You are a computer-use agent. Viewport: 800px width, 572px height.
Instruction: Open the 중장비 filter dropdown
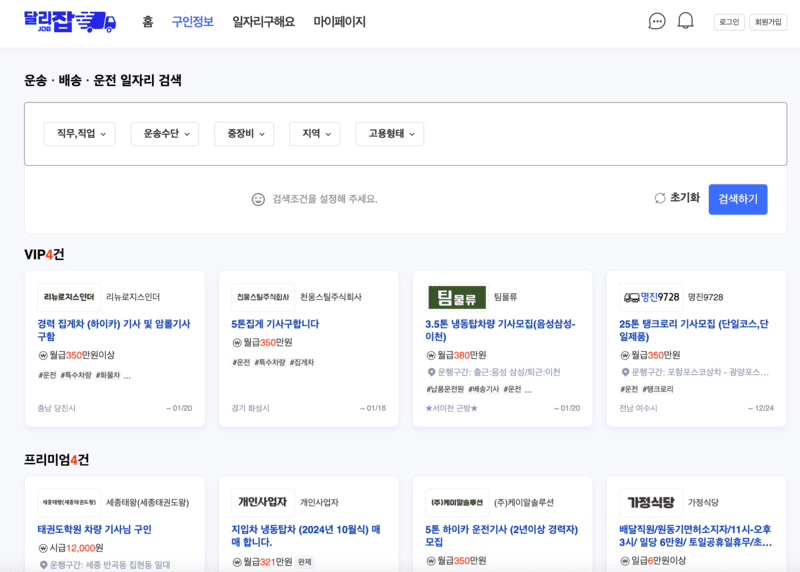pos(244,134)
